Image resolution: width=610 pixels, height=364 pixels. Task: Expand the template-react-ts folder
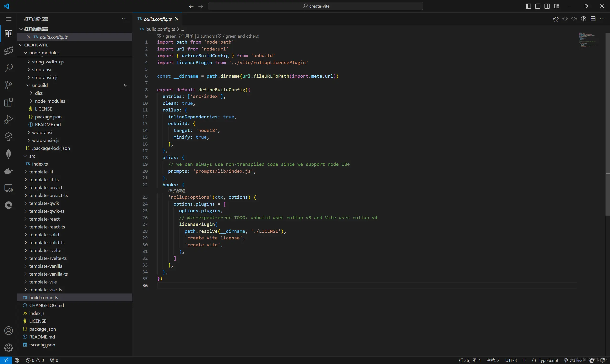click(47, 227)
